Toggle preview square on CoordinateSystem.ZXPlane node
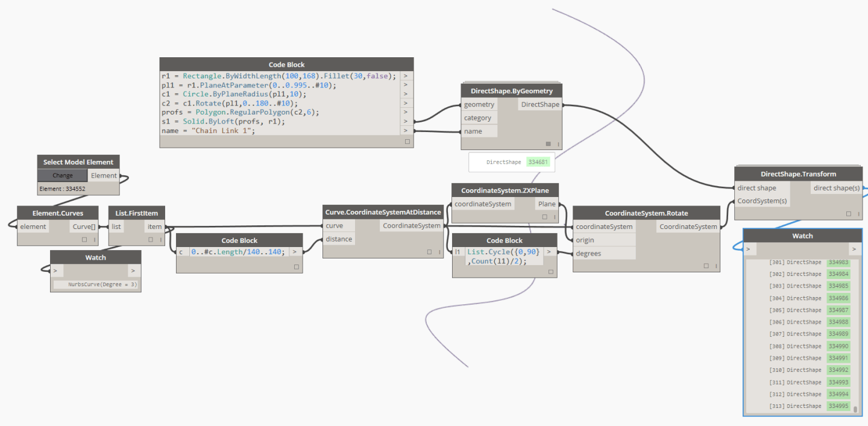The width and height of the screenshot is (868, 426). 546,217
